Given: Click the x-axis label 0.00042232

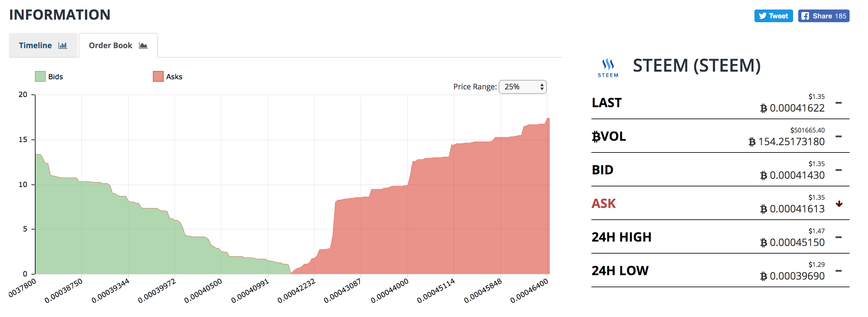Looking at the screenshot, I should [297, 290].
